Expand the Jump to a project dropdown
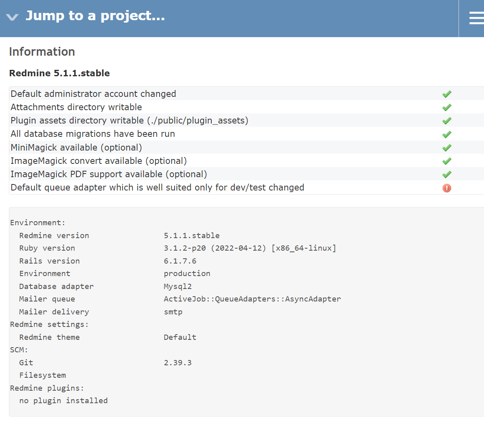Viewport: 484px width, 448px height. [x=95, y=16]
